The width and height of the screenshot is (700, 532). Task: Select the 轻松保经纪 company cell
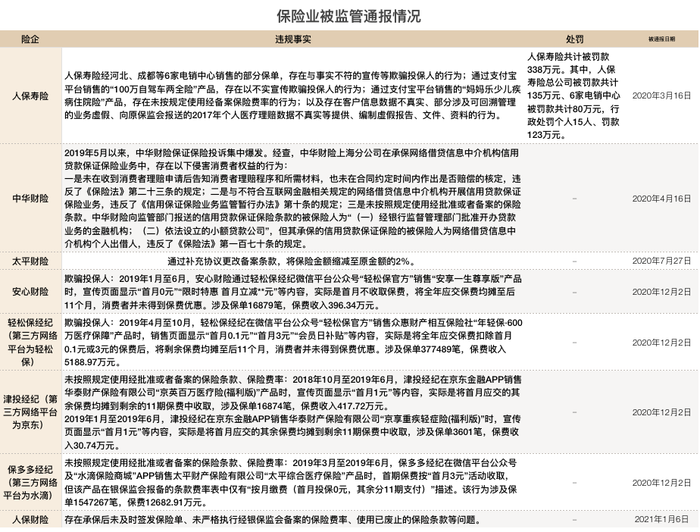30,342
